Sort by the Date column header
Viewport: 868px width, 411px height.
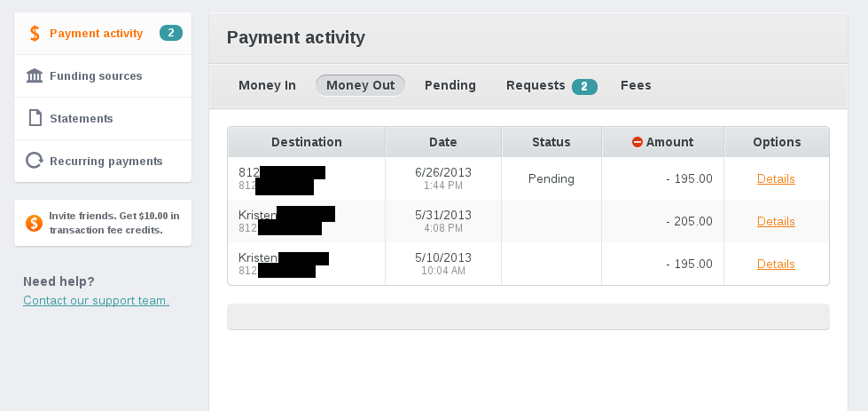coord(442,142)
